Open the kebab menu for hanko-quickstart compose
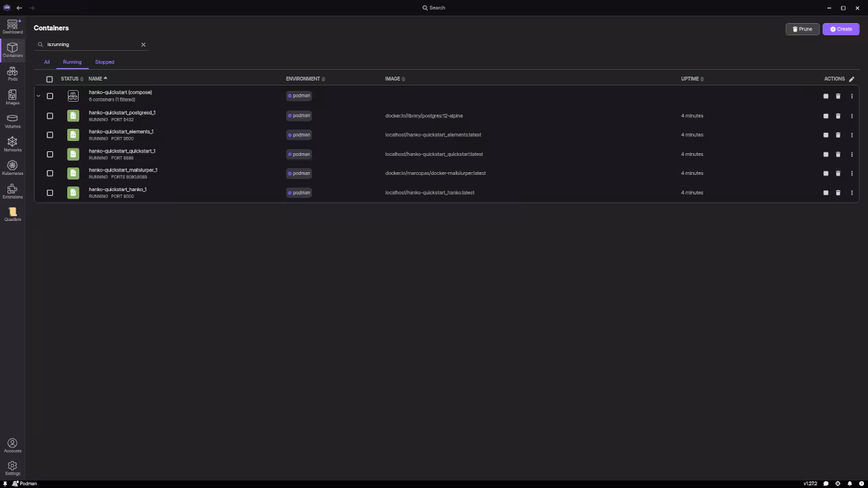The height and width of the screenshot is (488, 868). [x=852, y=96]
